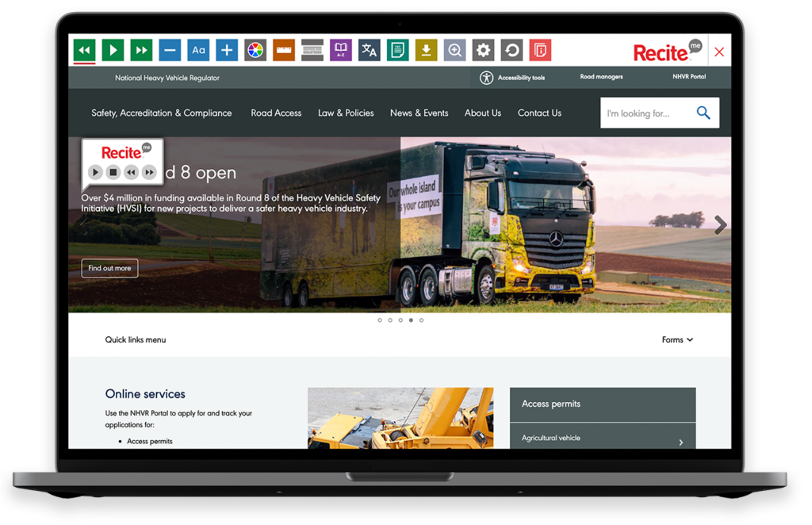Image resolution: width=812 pixels, height=525 pixels.
Task: Open the Road Access menu
Action: pos(276,113)
